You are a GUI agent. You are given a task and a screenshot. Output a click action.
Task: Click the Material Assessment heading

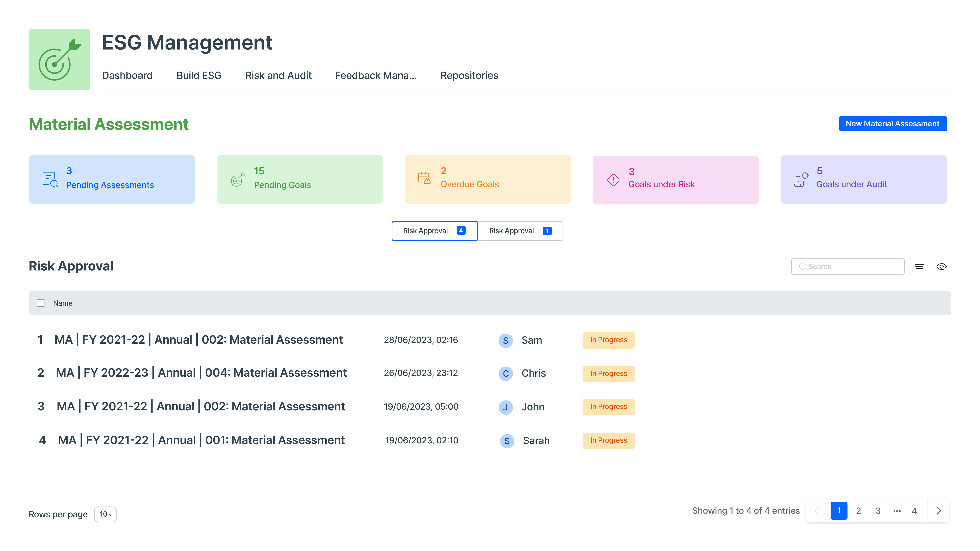click(109, 124)
